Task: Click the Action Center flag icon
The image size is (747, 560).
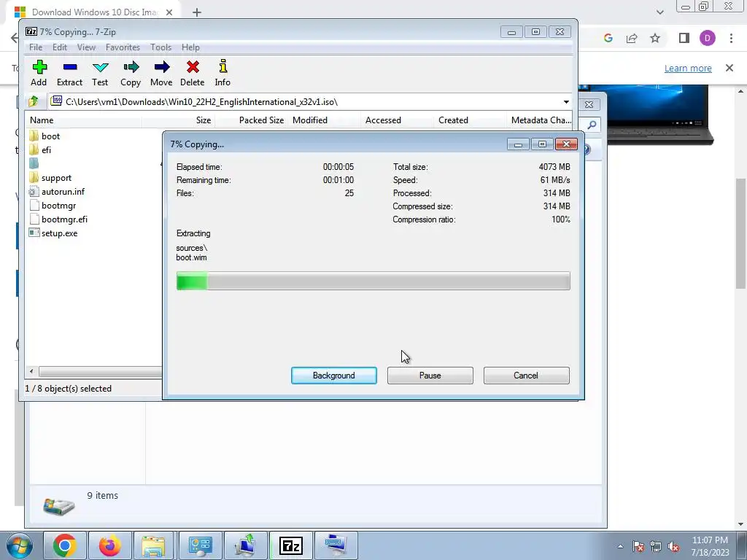Action: click(x=638, y=547)
